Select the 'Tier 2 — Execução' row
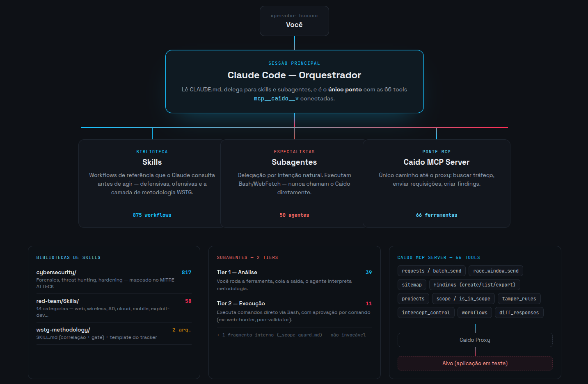588x384 pixels. tap(295, 311)
